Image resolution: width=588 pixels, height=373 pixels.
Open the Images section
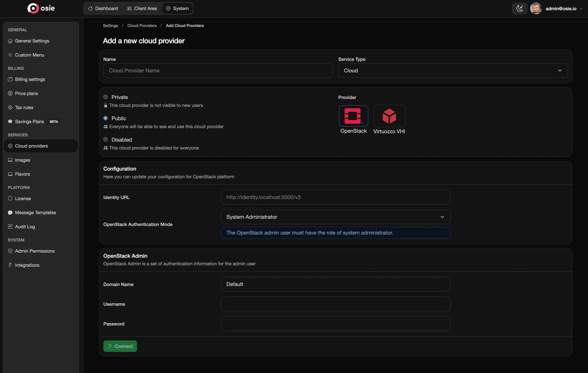click(22, 160)
